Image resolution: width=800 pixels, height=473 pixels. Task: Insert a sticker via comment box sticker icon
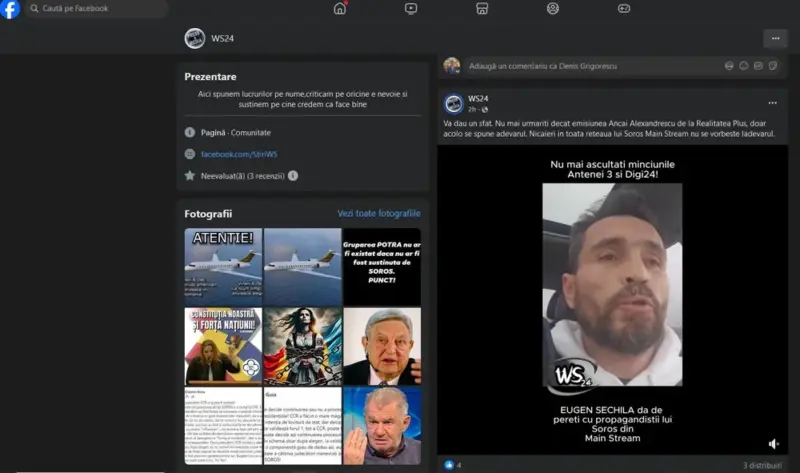tap(774, 66)
